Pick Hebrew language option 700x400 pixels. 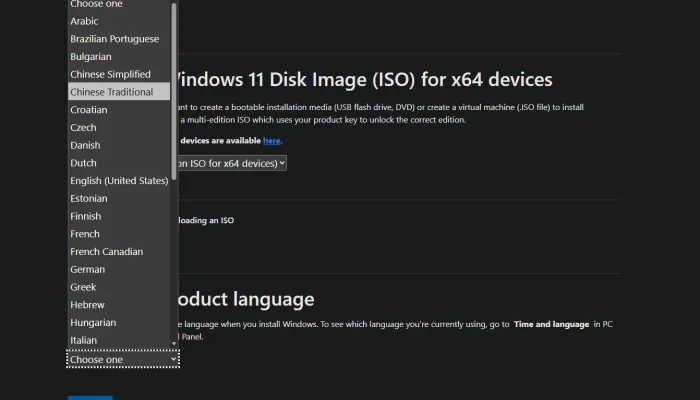click(x=119, y=305)
